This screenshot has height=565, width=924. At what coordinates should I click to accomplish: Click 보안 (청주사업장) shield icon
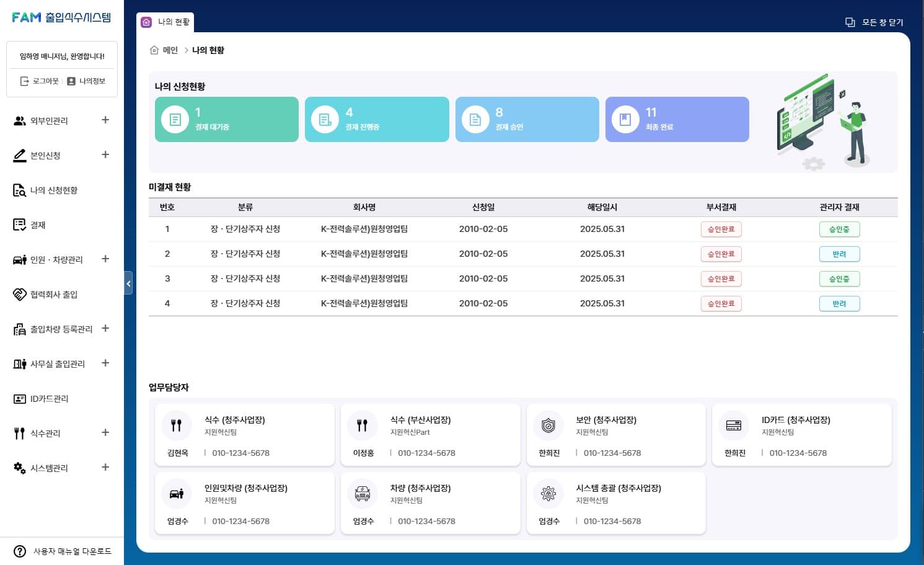point(548,425)
